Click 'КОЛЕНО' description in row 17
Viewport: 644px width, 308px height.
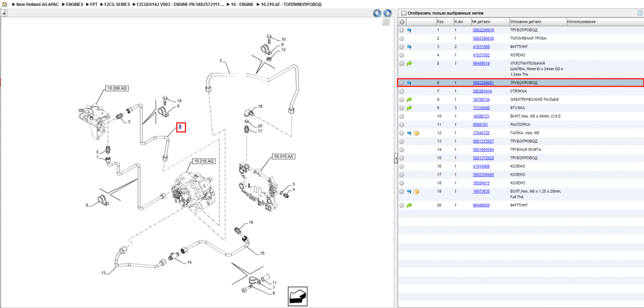(518, 175)
